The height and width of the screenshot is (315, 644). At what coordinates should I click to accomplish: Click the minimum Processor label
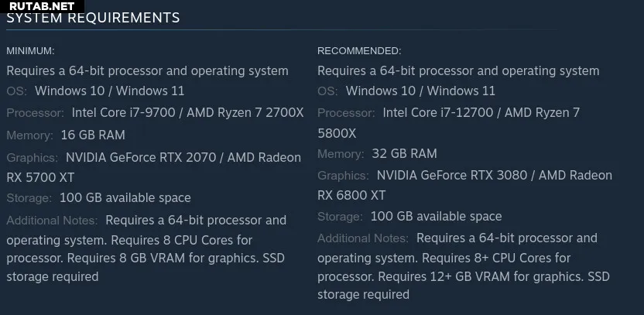coord(36,113)
